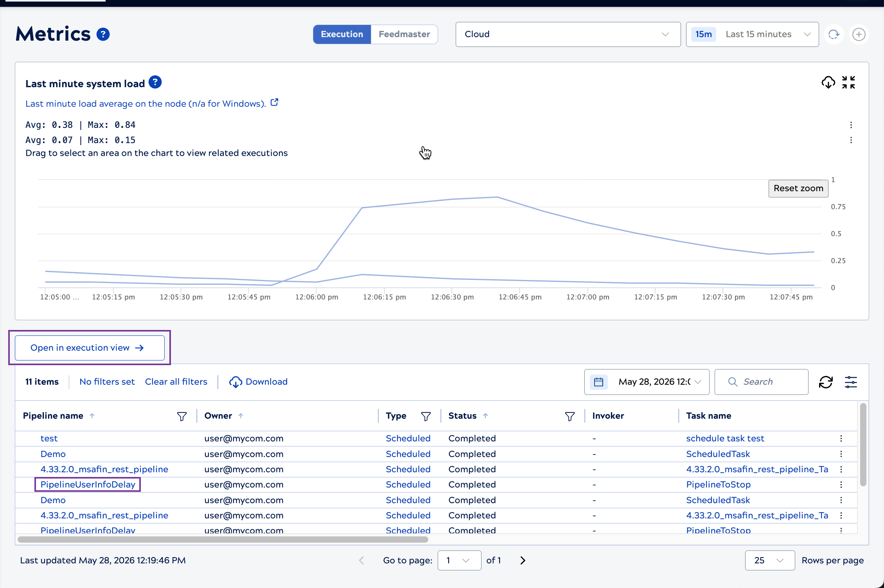
Task: Open the first 4.33.2.0_msafin_rest_pipeline link
Action: 104,470
